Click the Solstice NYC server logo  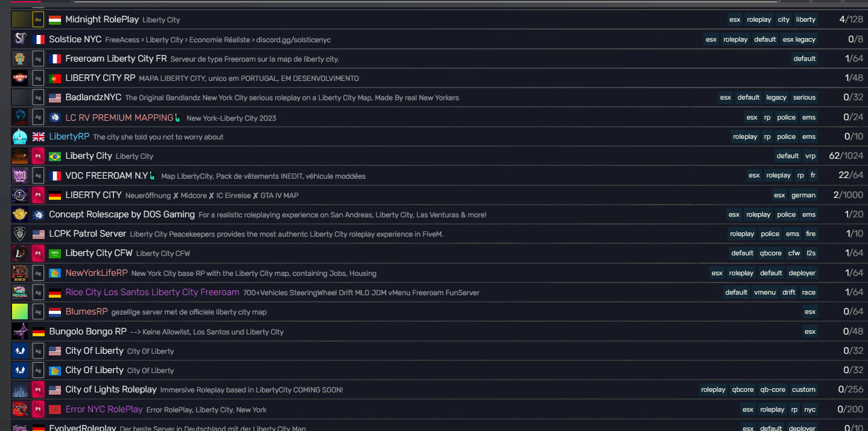[x=20, y=39]
